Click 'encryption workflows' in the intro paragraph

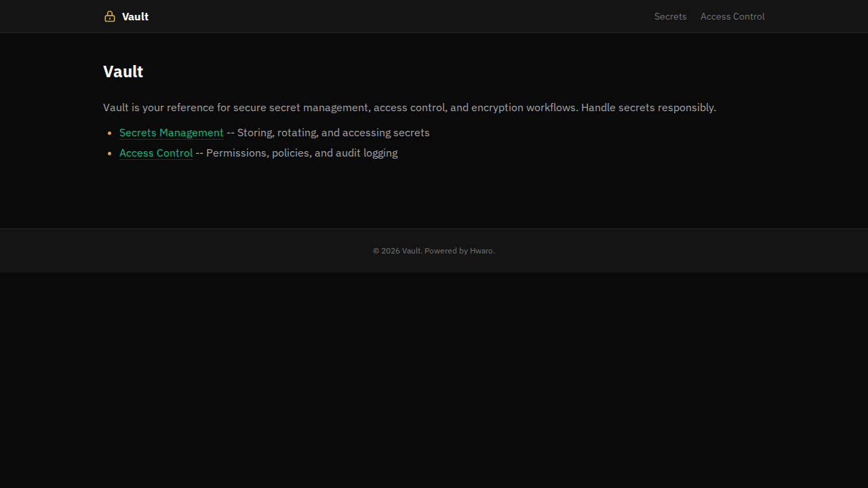524,108
